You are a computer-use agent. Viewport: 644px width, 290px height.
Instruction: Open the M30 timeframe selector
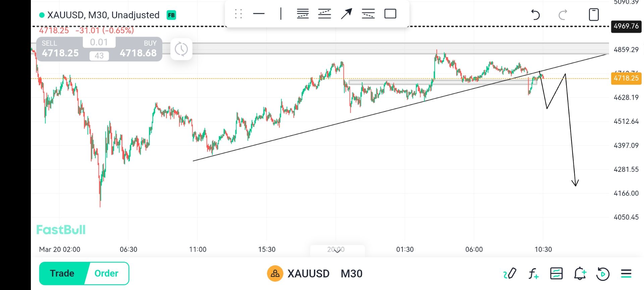point(352,274)
